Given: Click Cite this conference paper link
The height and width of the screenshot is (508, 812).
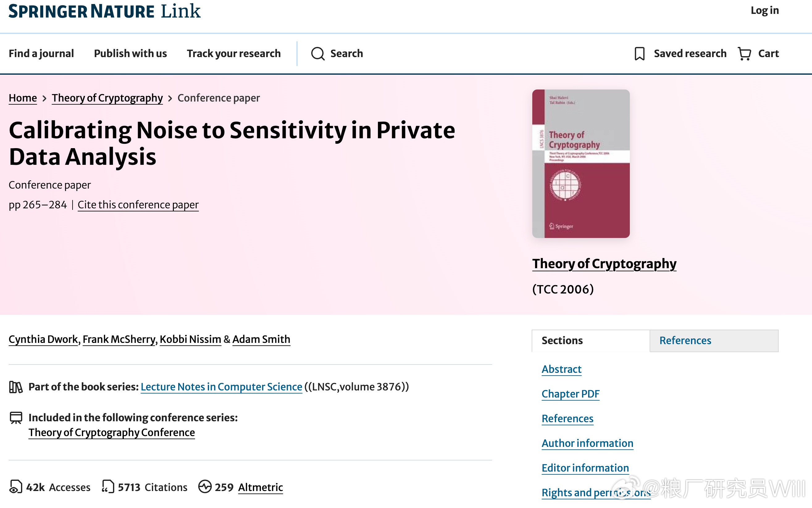Looking at the screenshot, I should click(138, 205).
